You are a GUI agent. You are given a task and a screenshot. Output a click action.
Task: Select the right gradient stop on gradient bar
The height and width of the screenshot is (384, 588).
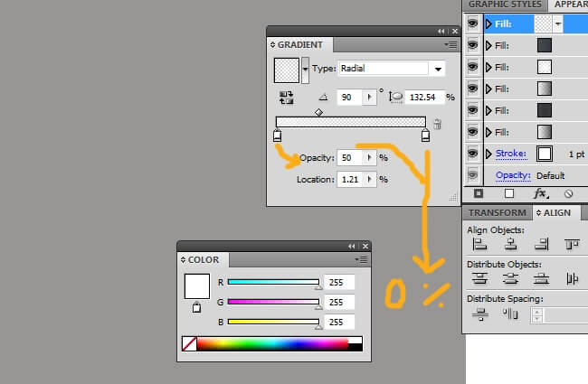coord(425,136)
